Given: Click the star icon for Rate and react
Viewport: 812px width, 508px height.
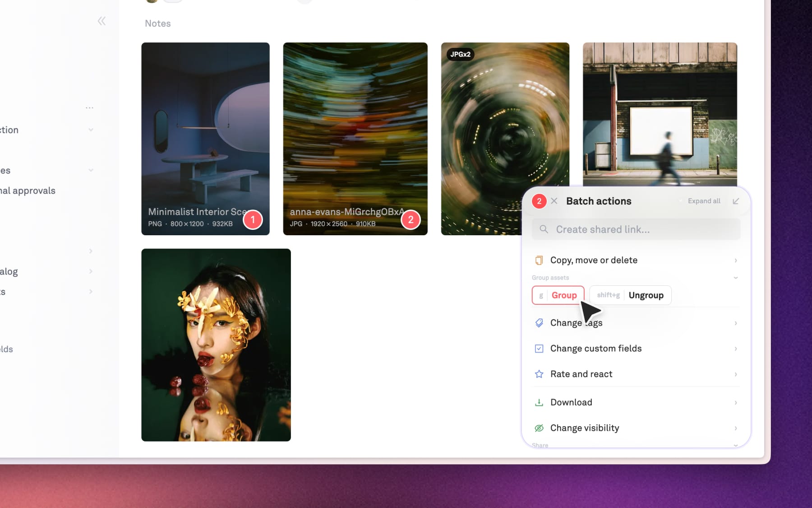Looking at the screenshot, I should [539, 374].
